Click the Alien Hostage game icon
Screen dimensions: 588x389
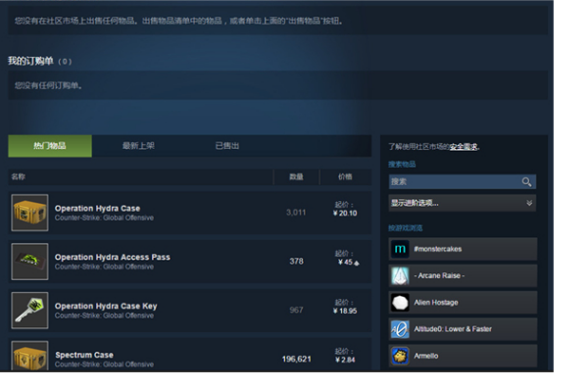pos(400,303)
